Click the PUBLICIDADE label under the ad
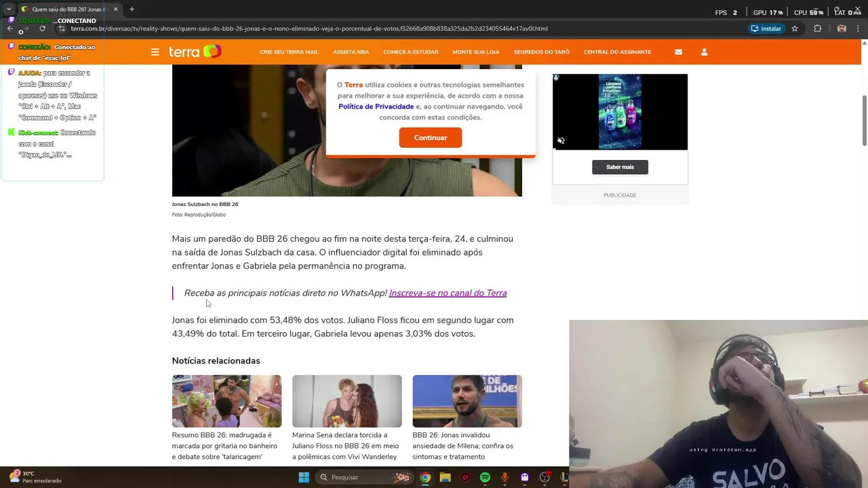This screenshot has width=868, height=488. pyautogui.click(x=620, y=195)
